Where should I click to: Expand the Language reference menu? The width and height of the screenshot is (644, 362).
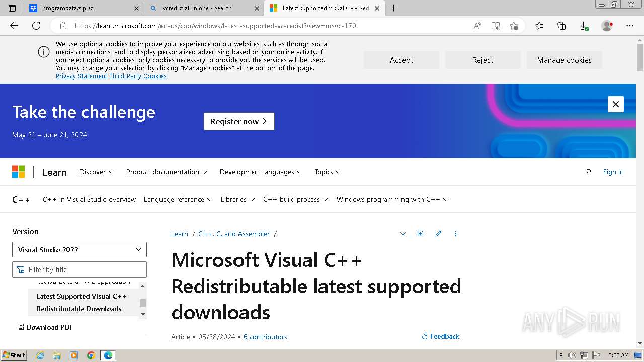178,199
